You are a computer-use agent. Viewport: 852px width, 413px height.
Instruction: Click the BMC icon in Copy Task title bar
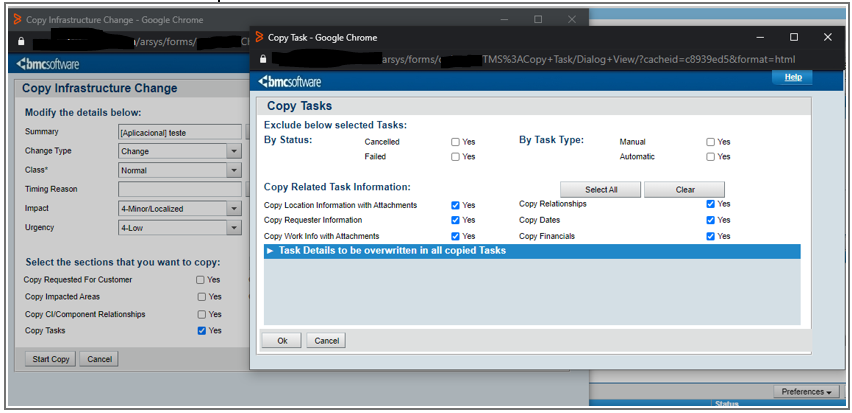pos(259,37)
